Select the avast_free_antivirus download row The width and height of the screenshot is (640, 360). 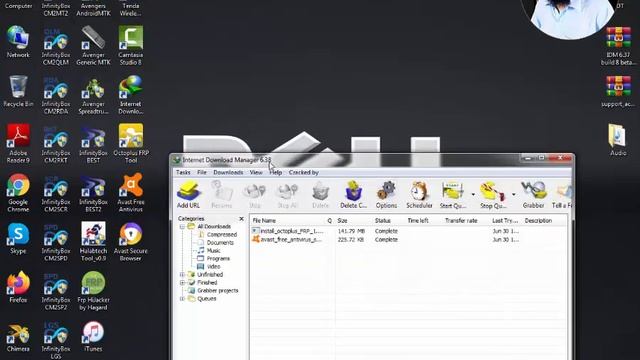(x=408, y=240)
